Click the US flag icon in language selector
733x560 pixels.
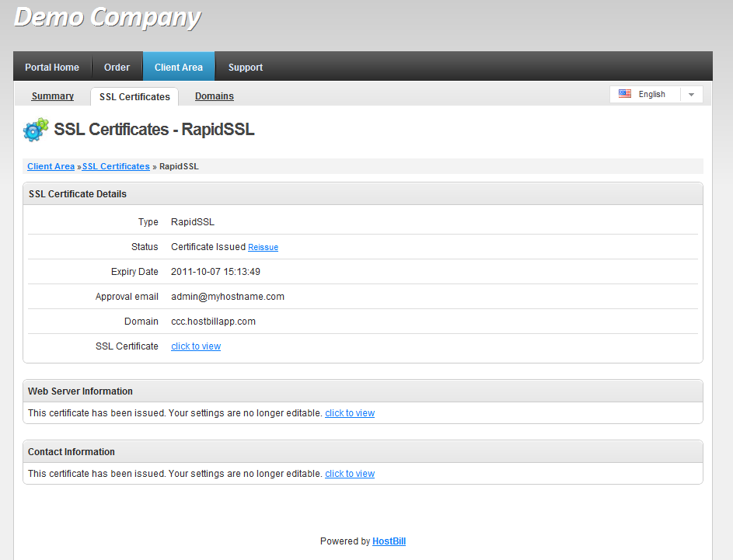[x=624, y=94]
